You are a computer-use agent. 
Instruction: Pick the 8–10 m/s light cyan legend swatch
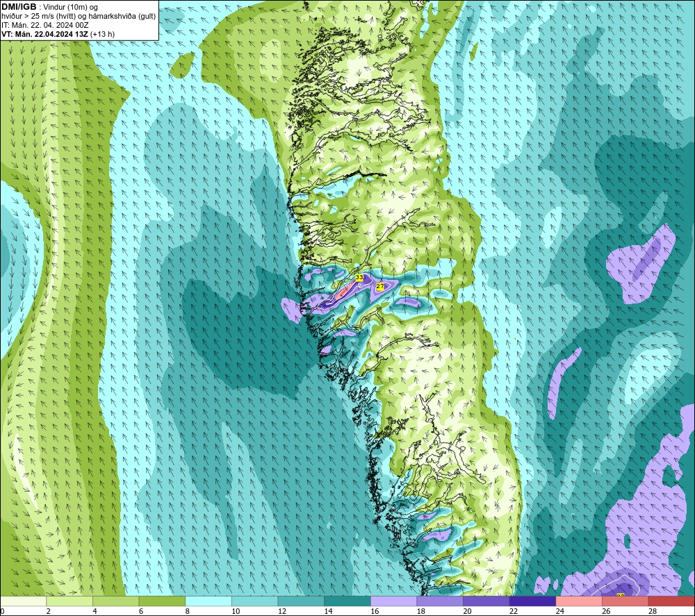pos(208,601)
